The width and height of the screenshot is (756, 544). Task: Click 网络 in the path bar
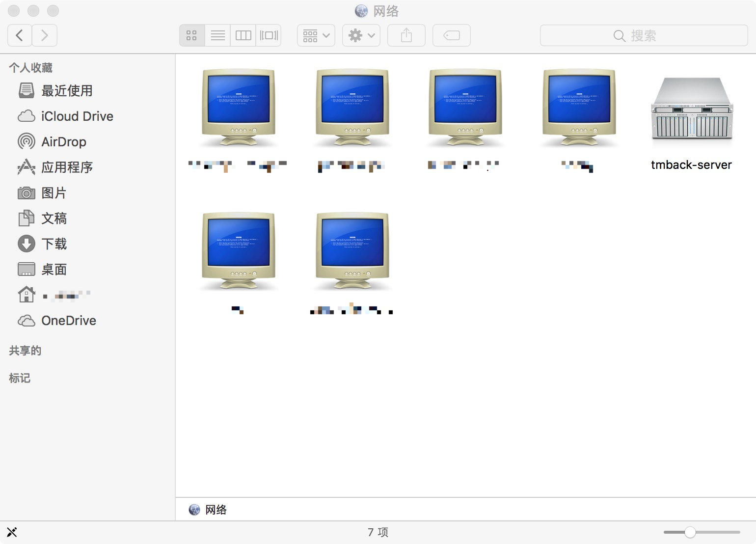216,510
